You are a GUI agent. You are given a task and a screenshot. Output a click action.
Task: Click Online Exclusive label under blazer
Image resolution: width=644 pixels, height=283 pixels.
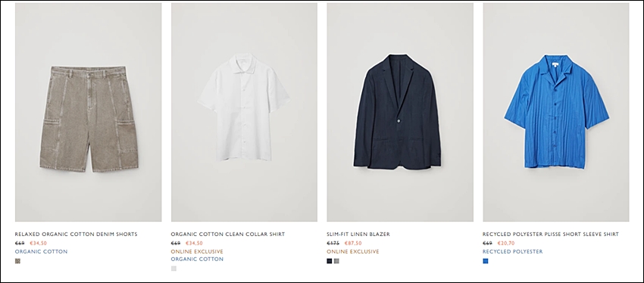click(x=353, y=251)
